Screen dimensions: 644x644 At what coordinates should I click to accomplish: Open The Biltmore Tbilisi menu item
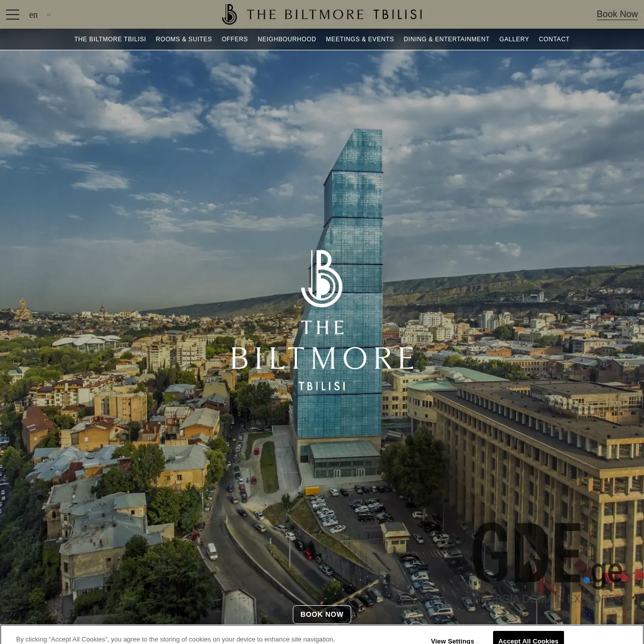pyautogui.click(x=110, y=39)
